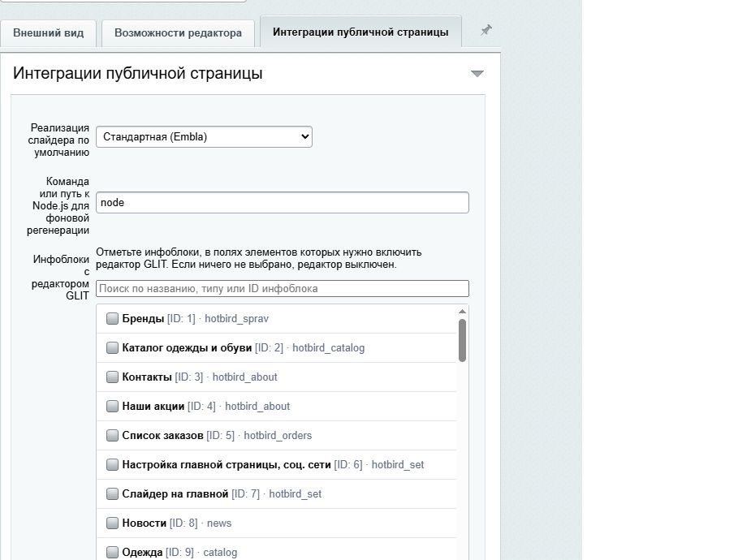Focus the infoblock search field
751x560 pixels.
[x=282, y=289]
